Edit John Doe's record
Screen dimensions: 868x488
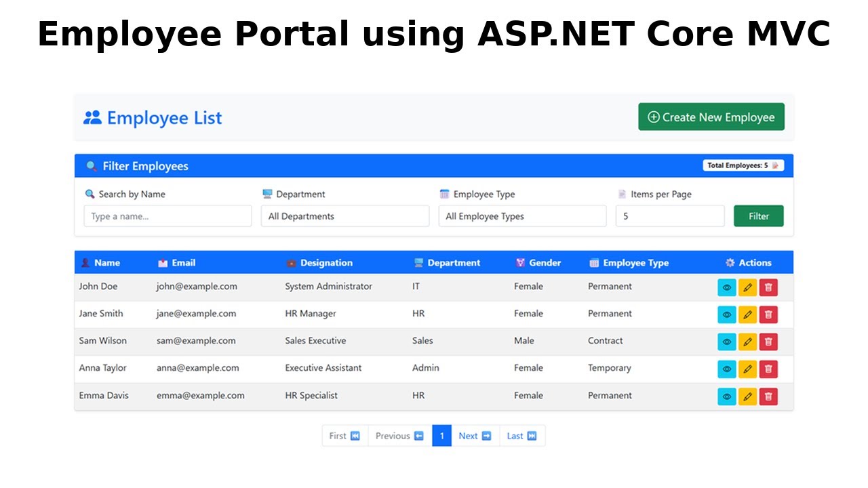tap(747, 287)
